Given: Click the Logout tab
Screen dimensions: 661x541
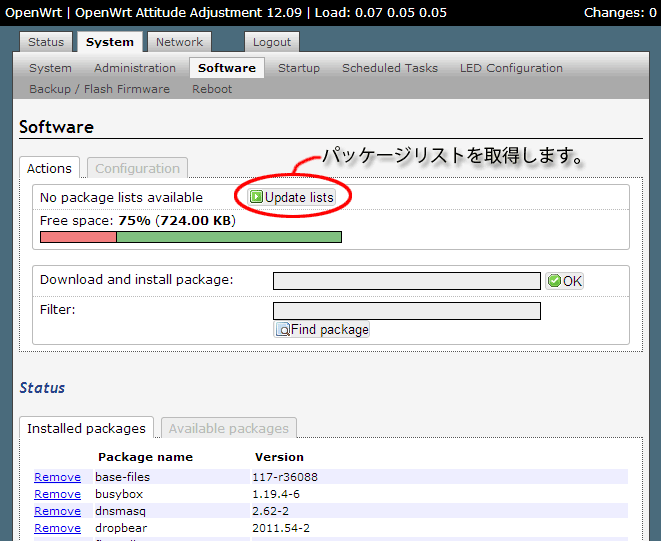Looking at the screenshot, I should click(272, 42).
